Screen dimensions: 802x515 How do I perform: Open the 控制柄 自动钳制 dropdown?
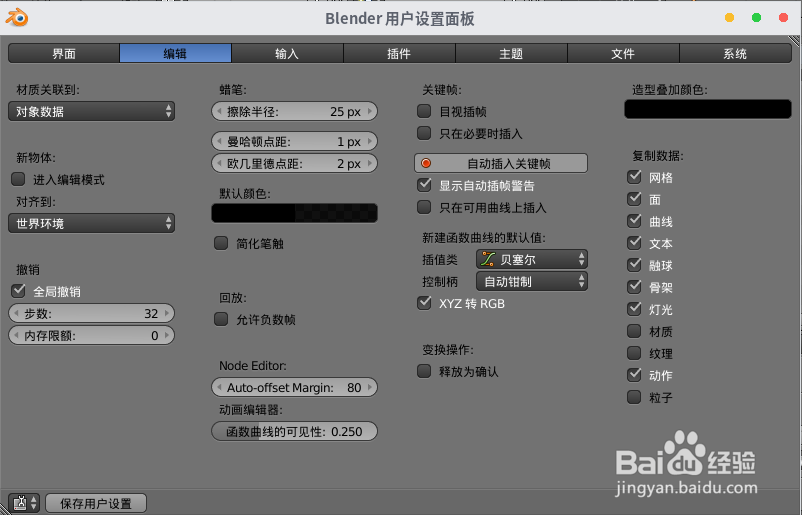[531, 281]
